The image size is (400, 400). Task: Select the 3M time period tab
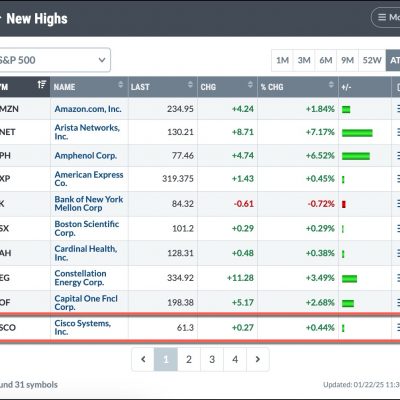tap(304, 60)
